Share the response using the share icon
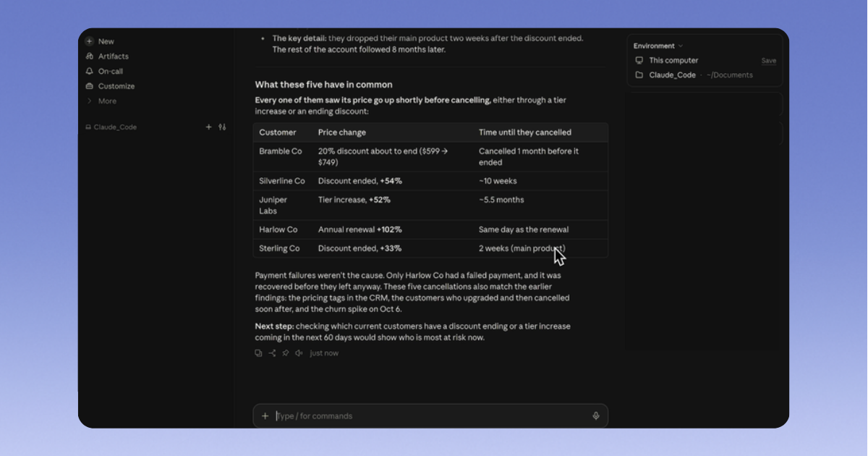The height and width of the screenshot is (456, 868). [x=272, y=353]
